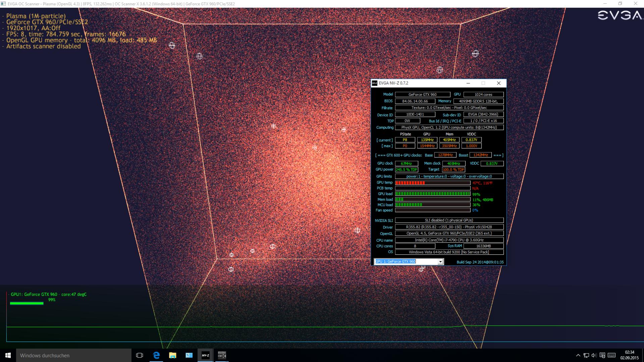Open Task View from the taskbar
The height and width of the screenshot is (362, 644).
pos(139,355)
